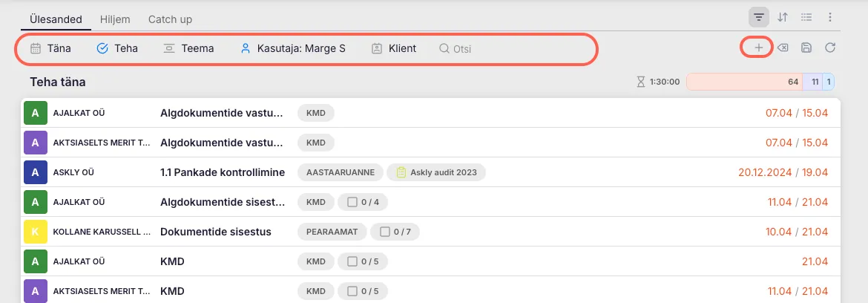Save the current filter set
The height and width of the screenshot is (303, 868).
pyautogui.click(x=806, y=48)
